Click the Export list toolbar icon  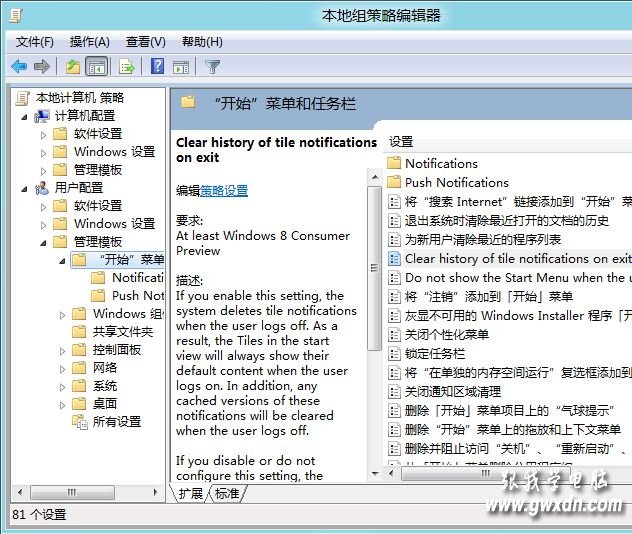(127, 66)
